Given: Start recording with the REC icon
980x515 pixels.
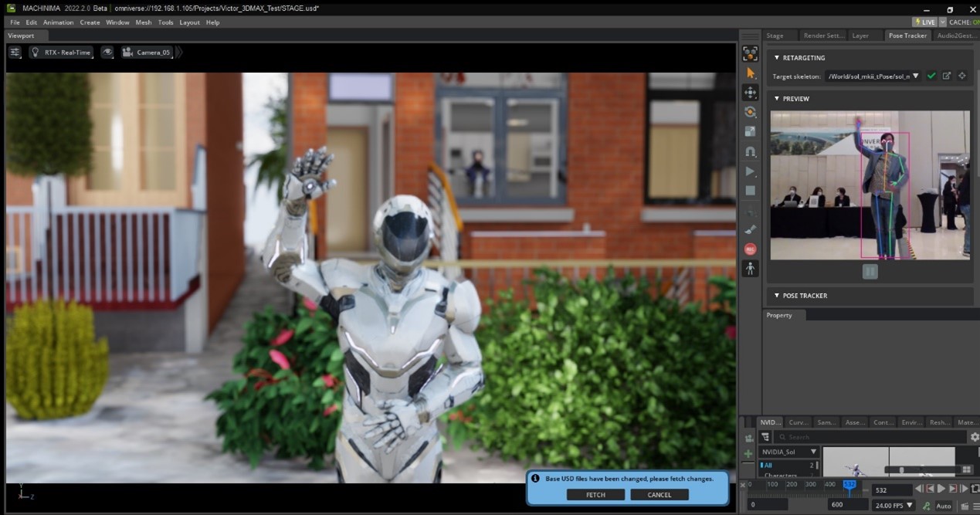Looking at the screenshot, I should coord(749,247).
